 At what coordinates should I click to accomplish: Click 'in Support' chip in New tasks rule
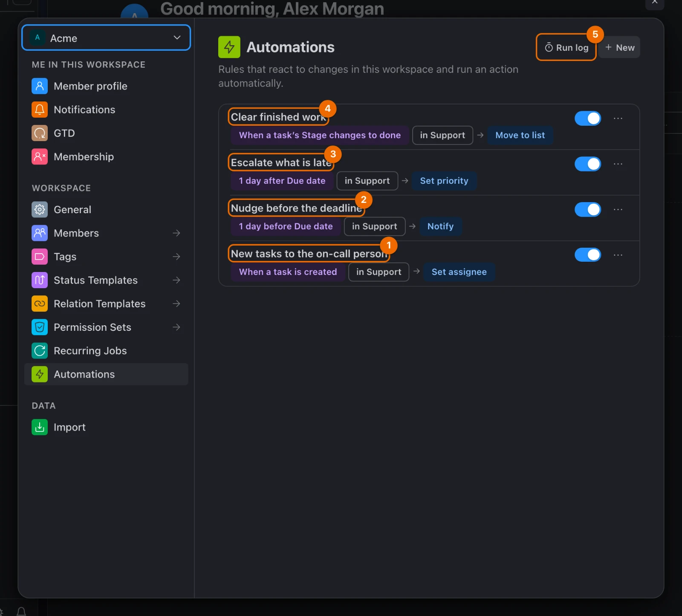pyautogui.click(x=379, y=272)
